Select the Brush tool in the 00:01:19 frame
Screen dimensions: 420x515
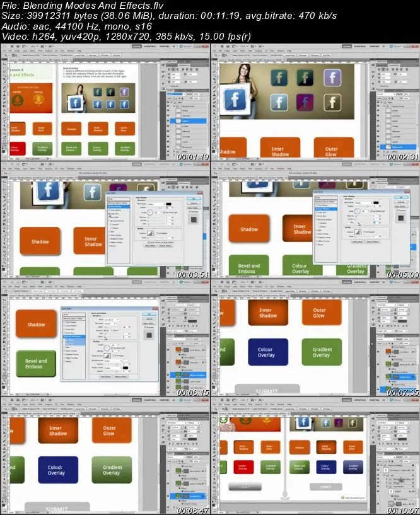[x=4, y=91]
